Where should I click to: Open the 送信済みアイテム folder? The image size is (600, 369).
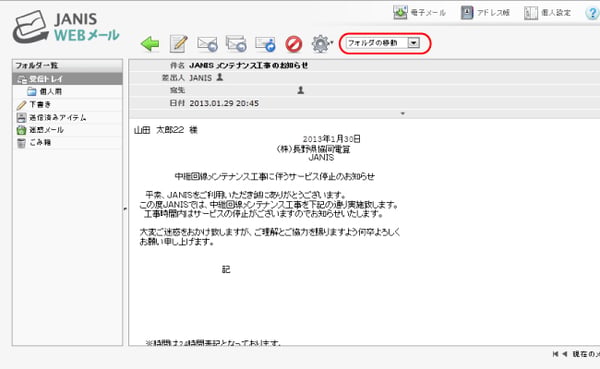click(52, 118)
